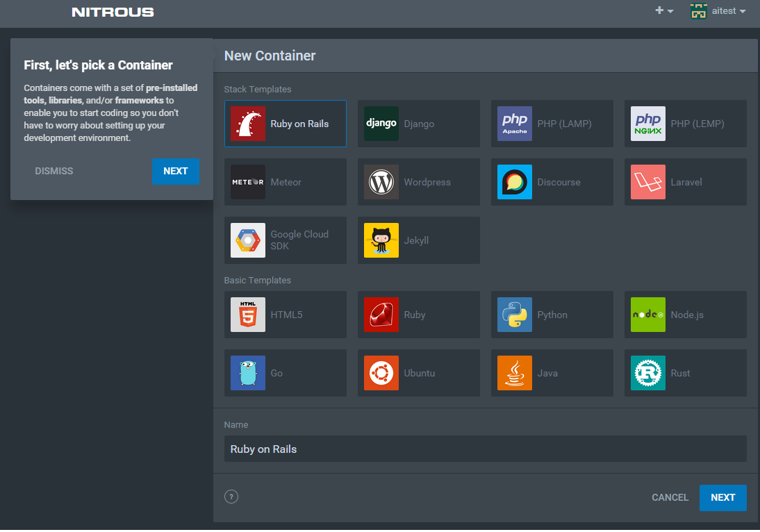Choose the Discourse stack template
Screen dimensions: 760x532
point(552,182)
